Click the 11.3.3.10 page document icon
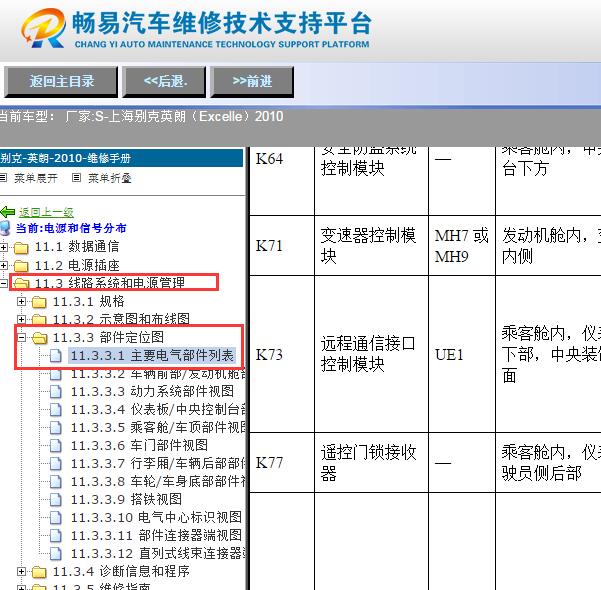Image resolution: width=601 pixels, height=590 pixels. click(x=56, y=518)
